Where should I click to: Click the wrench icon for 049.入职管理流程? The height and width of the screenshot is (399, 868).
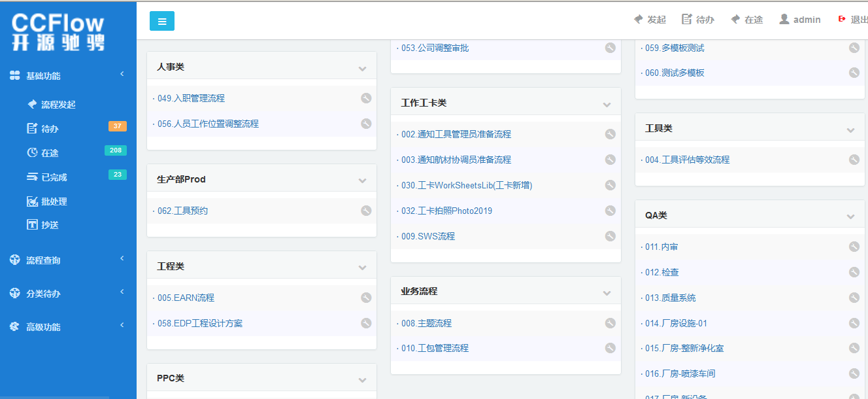point(366,98)
